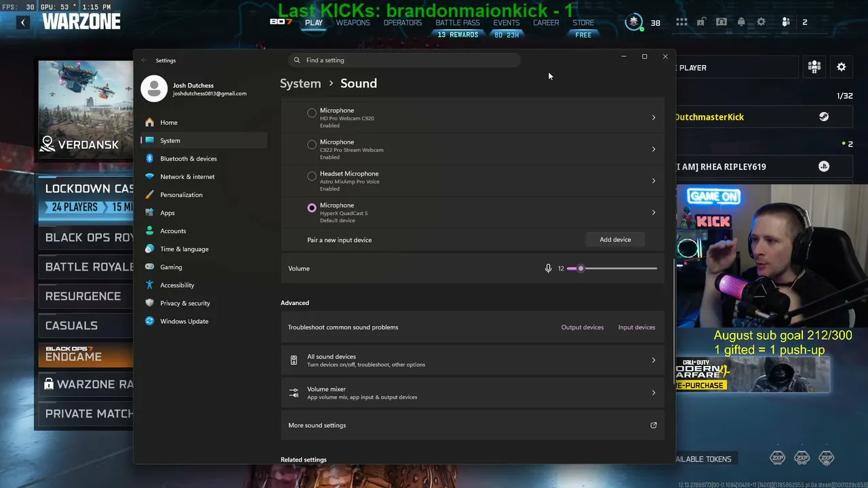Click the Privacy & security shield icon
The image size is (868, 488).
pyautogui.click(x=150, y=303)
